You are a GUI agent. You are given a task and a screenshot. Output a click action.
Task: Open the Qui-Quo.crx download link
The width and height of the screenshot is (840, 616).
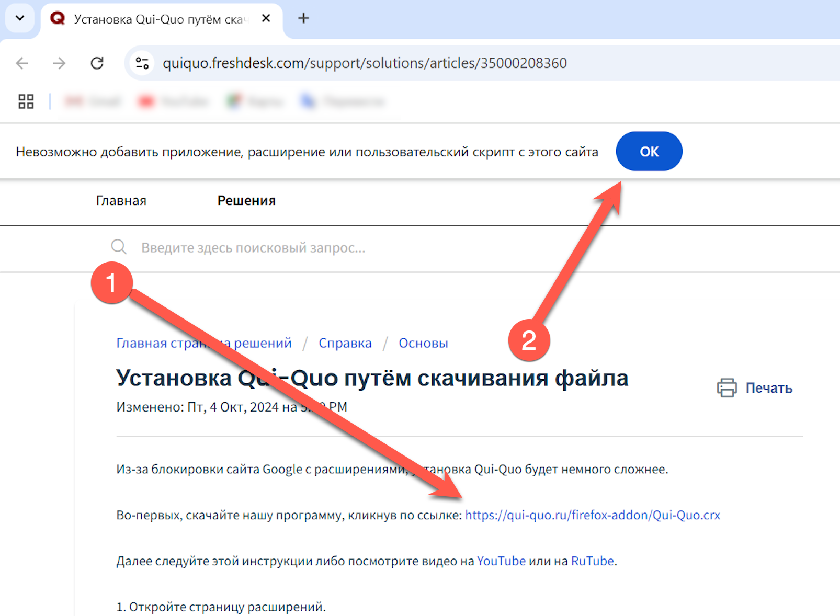click(x=593, y=515)
